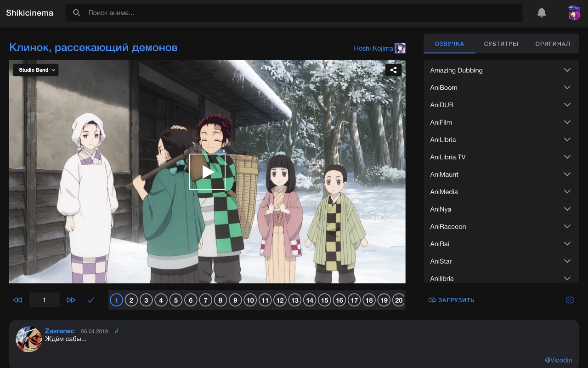Expand the AniLibria.TV list
This screenshot has height=368, width=588.
(x=501, y=157)
